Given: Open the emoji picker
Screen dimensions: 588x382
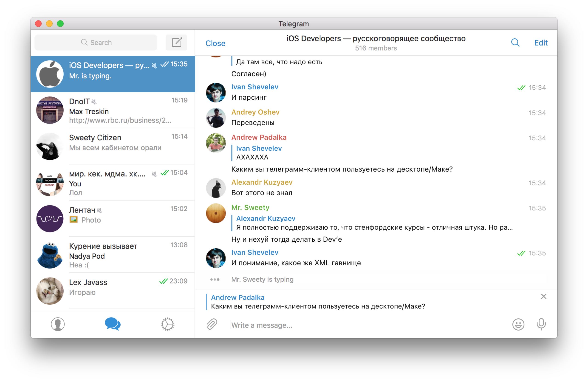Looking at the screenshot, I should [x=518, y=324].
